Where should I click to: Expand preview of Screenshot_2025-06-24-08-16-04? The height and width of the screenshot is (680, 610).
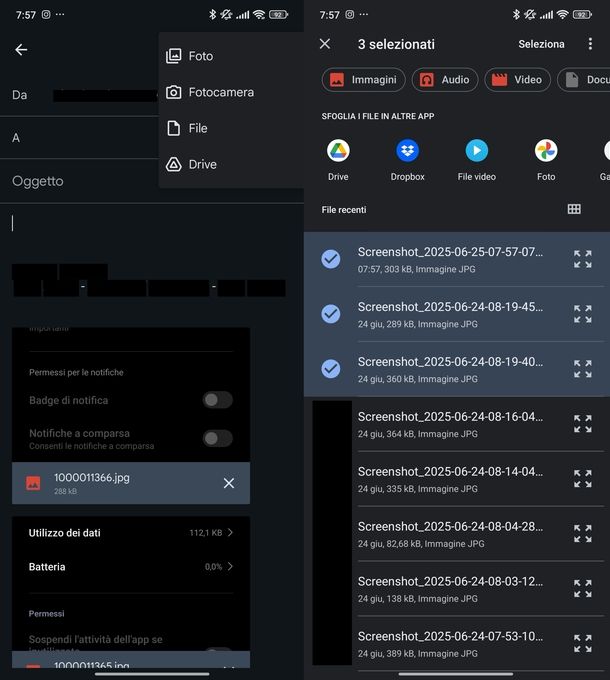pyautogui.click(x=583, y=424)
